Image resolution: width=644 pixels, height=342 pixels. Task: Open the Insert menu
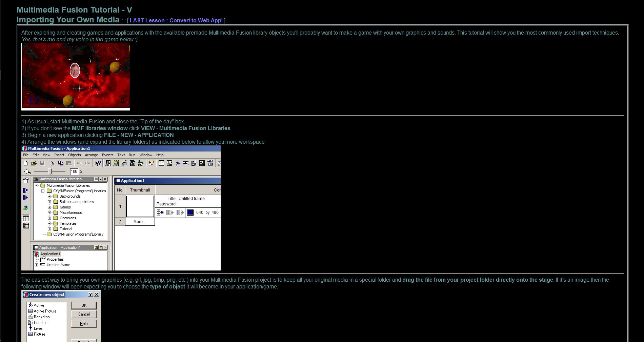coord(59,155)
